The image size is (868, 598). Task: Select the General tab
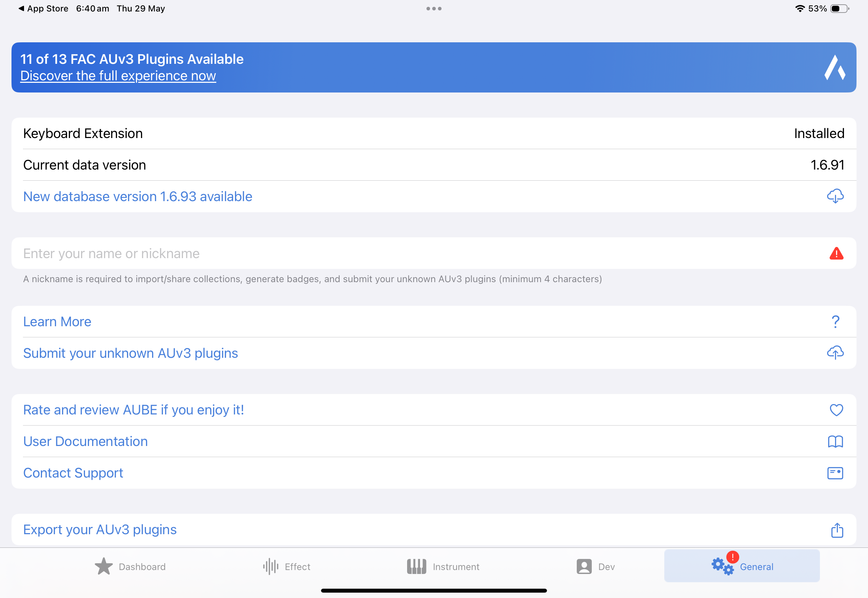coord(742,566)
